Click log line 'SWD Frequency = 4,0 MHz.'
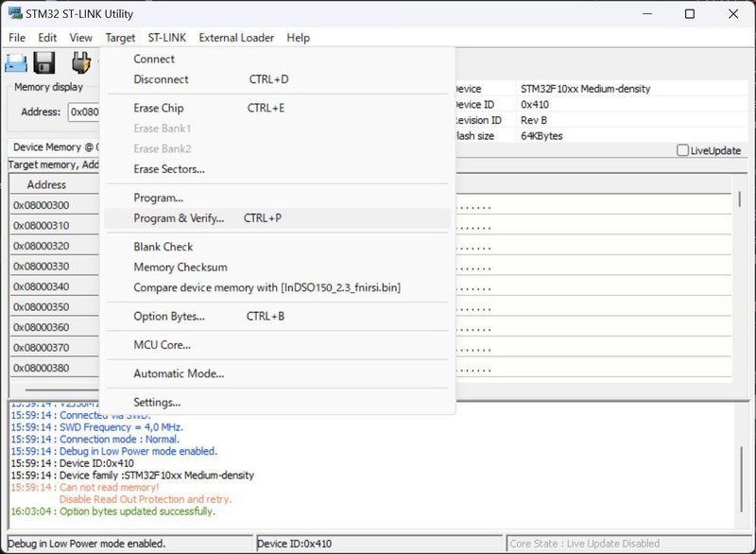 pos(97,427)
